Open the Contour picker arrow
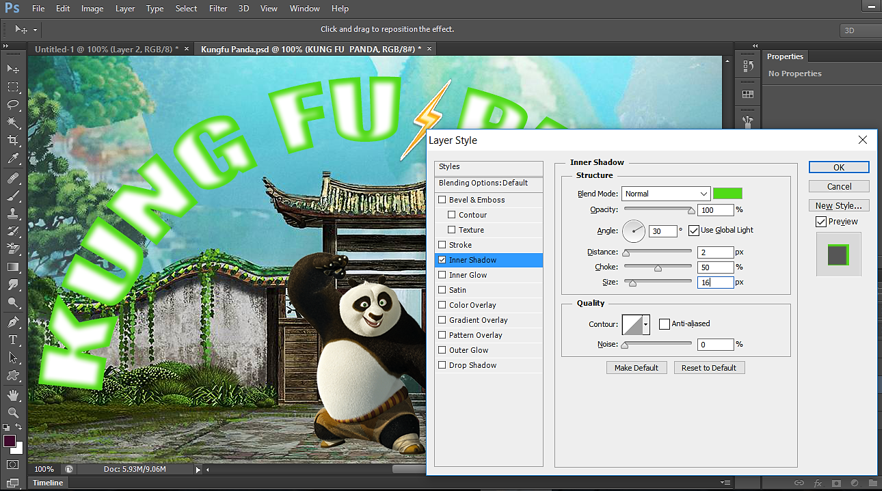 pos(645,325)
